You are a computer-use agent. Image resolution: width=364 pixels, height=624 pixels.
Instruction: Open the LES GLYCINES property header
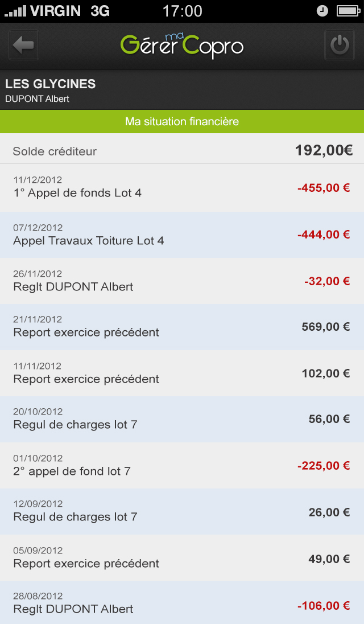(182, 91)
